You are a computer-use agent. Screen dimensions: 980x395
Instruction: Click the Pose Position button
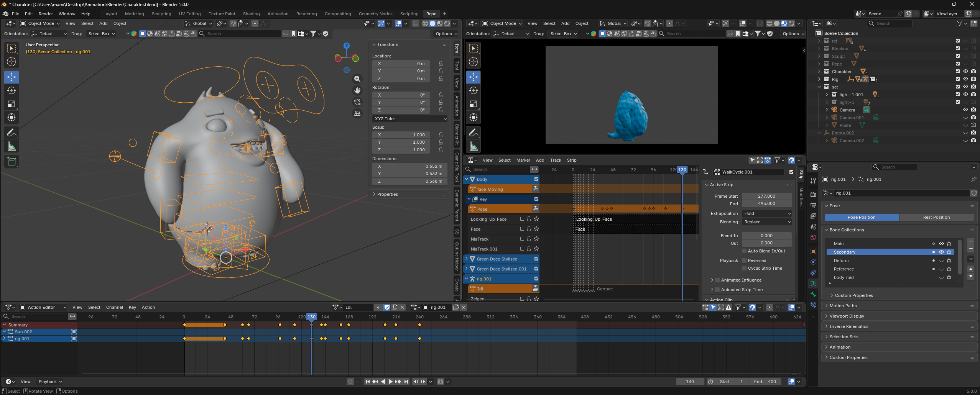tap(861, 217)
